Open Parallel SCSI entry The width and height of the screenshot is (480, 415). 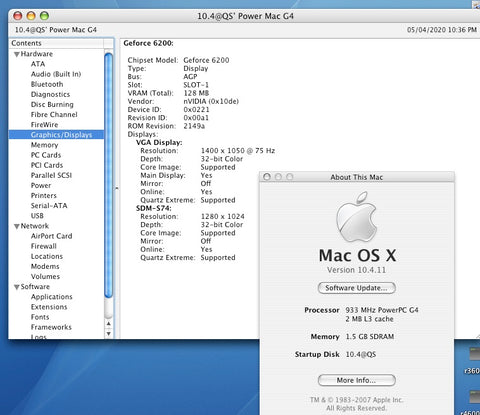point(51,175)
